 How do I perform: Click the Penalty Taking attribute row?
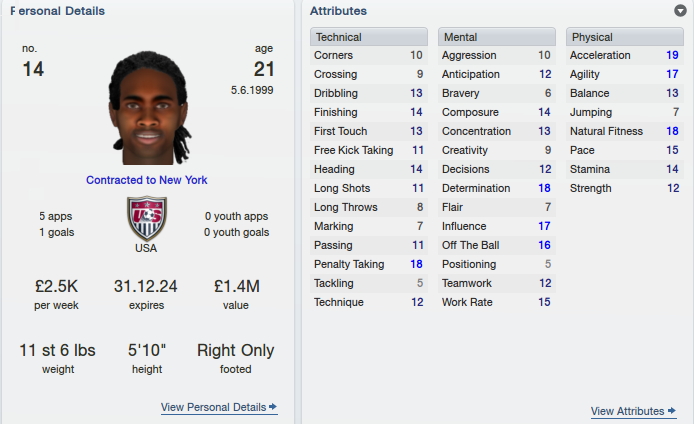tap(369, 264)
